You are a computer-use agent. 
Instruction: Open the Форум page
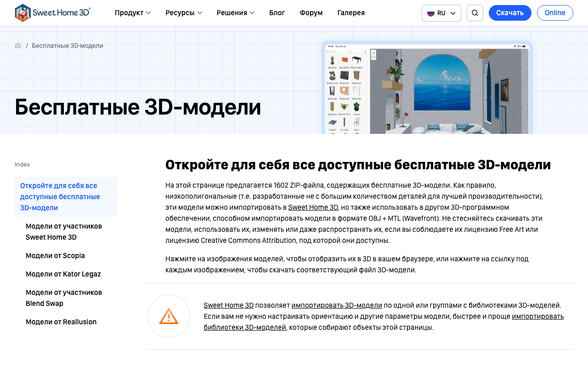point(311,13)
